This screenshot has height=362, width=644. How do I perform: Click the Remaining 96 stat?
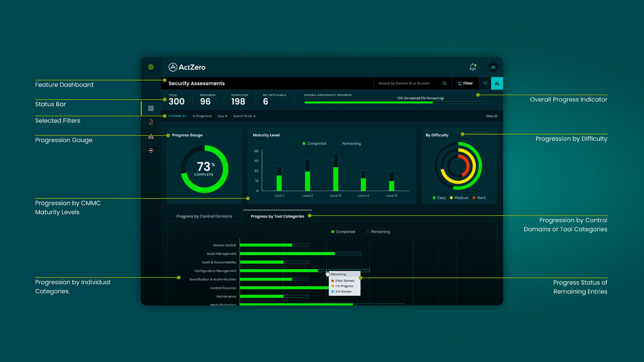click(x=208, y=100)
